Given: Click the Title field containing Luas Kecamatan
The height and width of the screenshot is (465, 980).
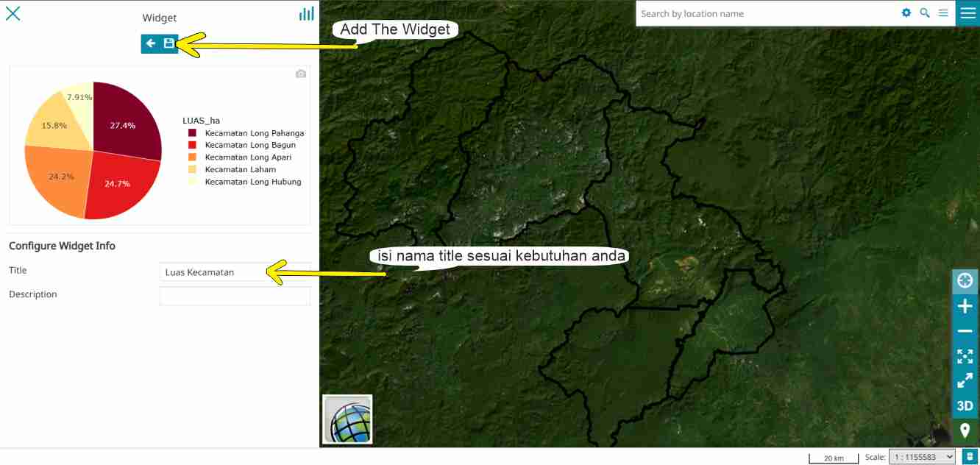Looking at the screenshot, I should pyautogui.click(x=234, y=272).
